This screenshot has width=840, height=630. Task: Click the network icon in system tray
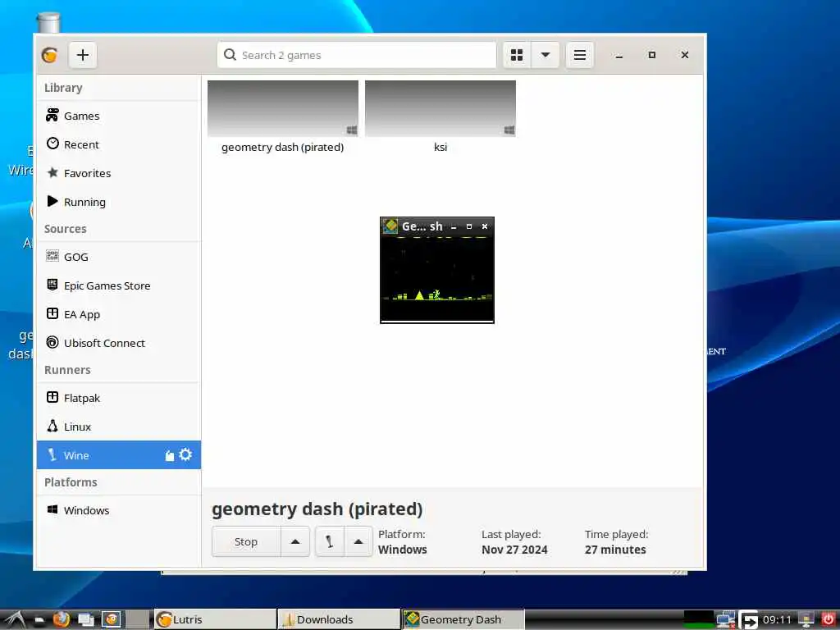coord(726,619)
